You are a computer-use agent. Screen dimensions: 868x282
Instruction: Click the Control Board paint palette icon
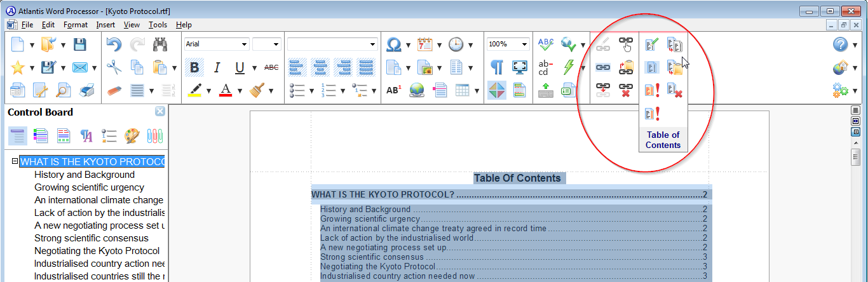[x=131, y=135]
